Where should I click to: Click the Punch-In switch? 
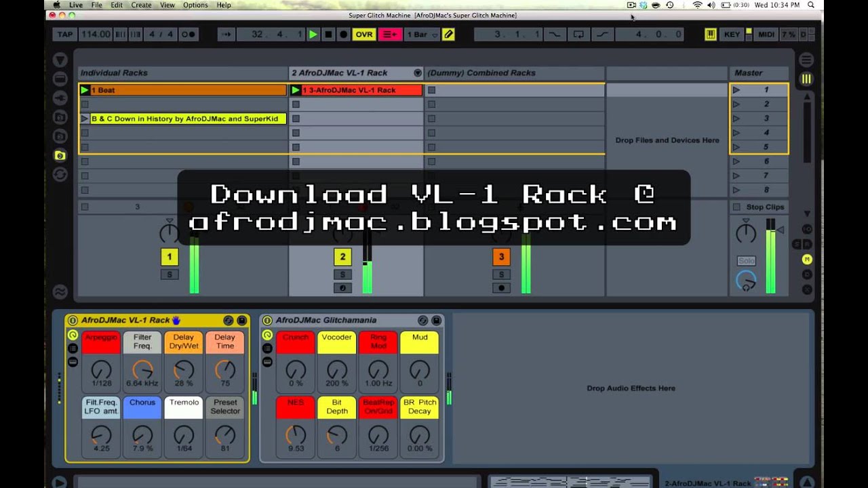click(555, 35)
